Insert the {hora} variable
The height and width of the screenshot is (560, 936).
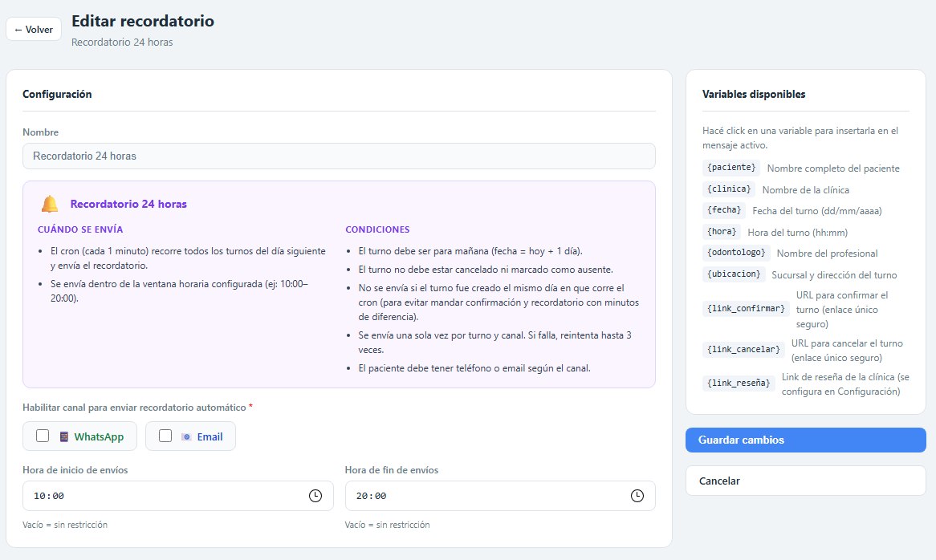coord(722,231)
